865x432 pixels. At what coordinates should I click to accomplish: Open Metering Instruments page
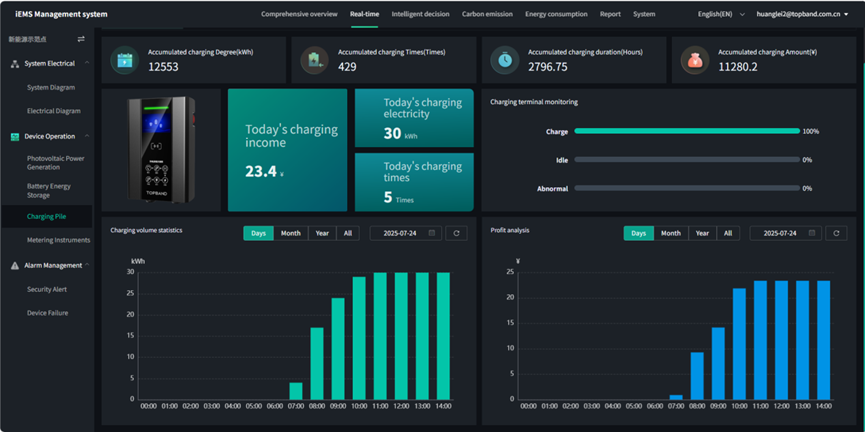[58, 241]
